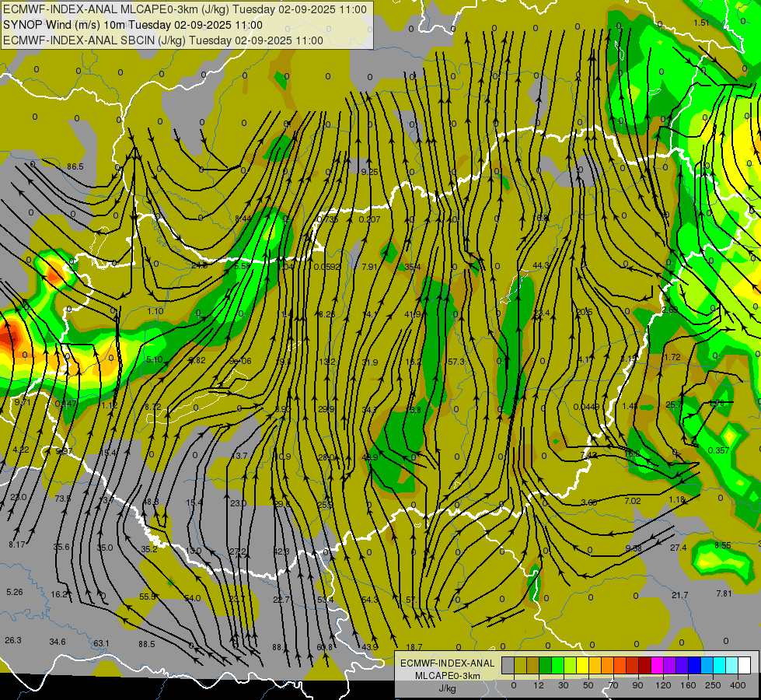
Task: Click the legend tick label '30'
Action: (x=563, y=685)
